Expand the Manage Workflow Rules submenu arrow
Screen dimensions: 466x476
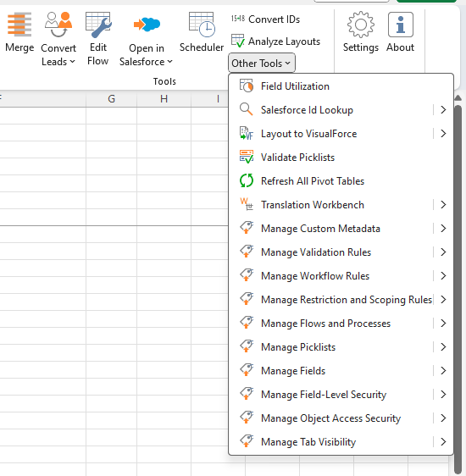[443, 275]
